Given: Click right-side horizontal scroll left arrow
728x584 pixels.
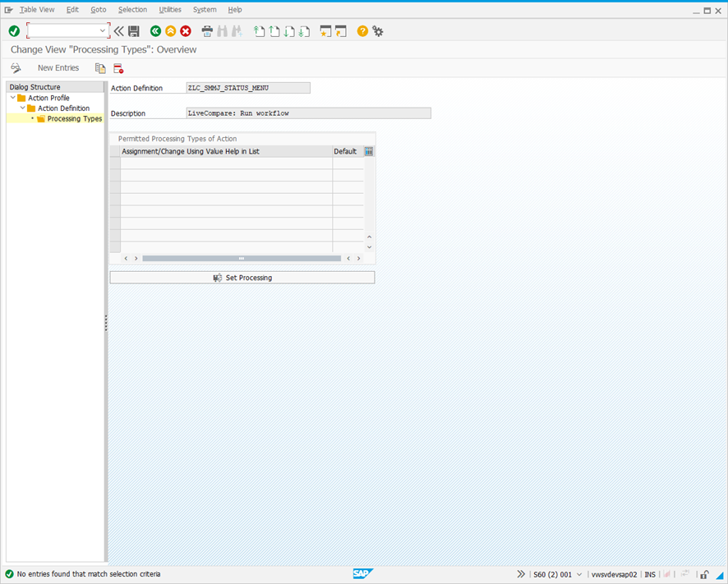Looking at the screenshot, I should click(348, 258).
